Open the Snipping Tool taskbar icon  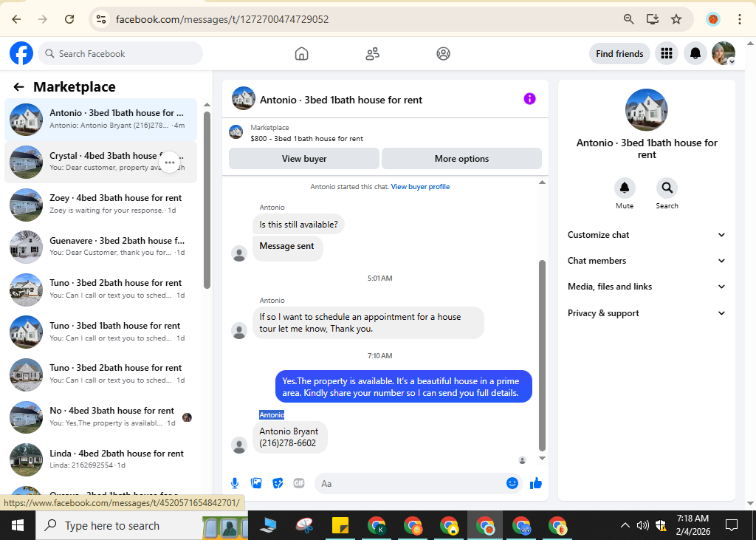(x=304, y=525)
